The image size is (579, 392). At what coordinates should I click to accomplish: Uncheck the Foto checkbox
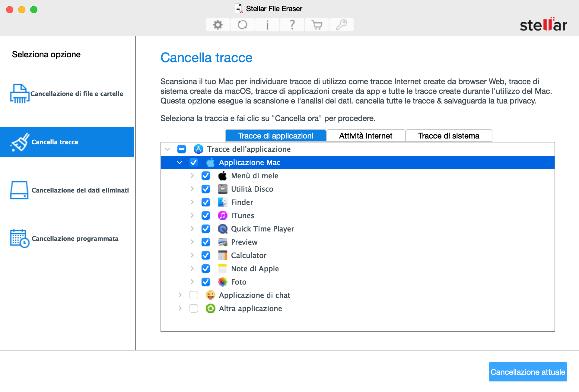pyautogui.click(x=206, y=282)
